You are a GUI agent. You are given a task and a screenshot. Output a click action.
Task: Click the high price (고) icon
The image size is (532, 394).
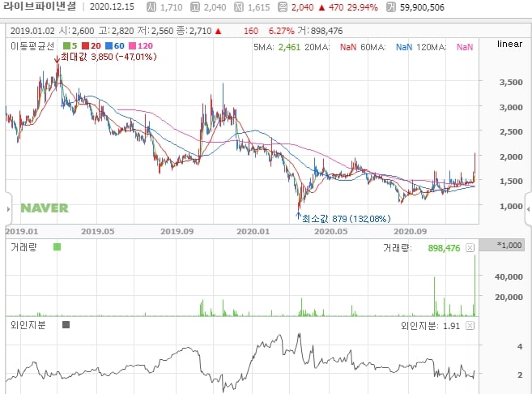click(x=195, y=7)
